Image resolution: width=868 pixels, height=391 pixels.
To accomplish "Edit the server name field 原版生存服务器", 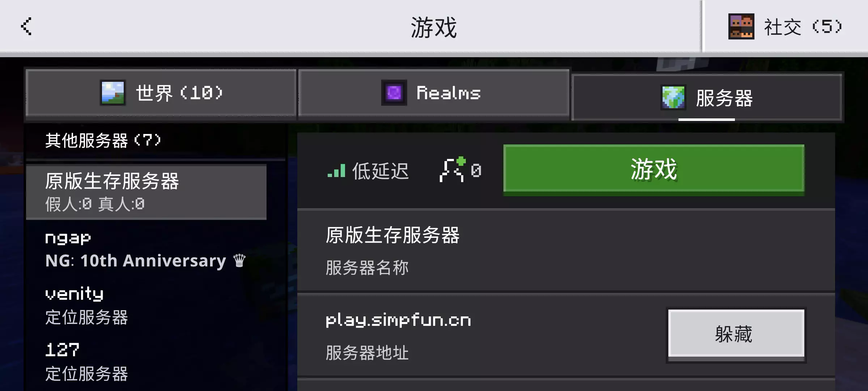I will (x=566, y=250).
